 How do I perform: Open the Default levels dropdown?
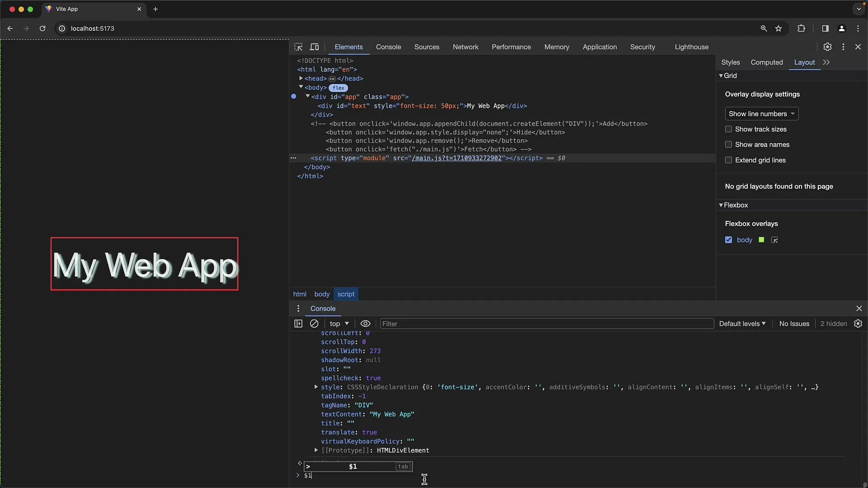tap(742, 324)
